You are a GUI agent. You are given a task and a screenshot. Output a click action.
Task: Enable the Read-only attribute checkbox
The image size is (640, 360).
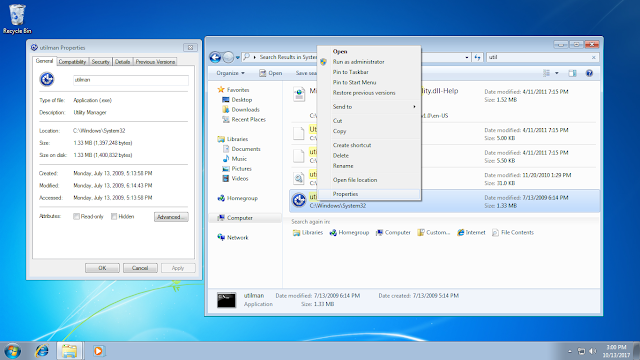76,216
